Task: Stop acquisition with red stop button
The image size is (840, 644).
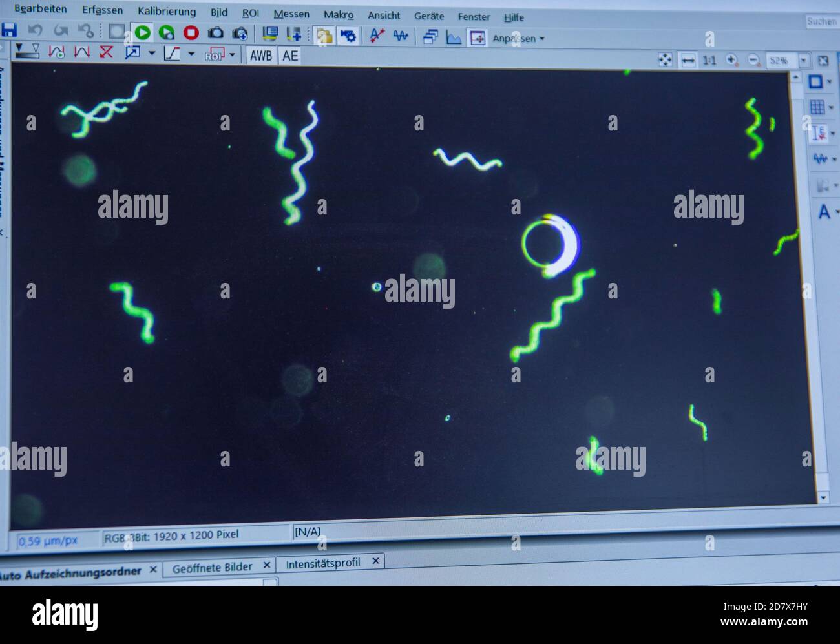Action: 191,32
